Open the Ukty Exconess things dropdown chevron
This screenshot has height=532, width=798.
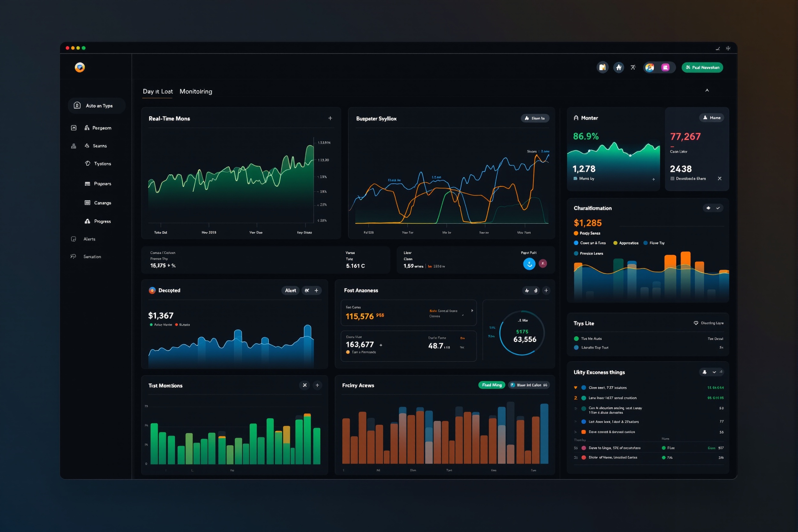[x=714, y=372]
